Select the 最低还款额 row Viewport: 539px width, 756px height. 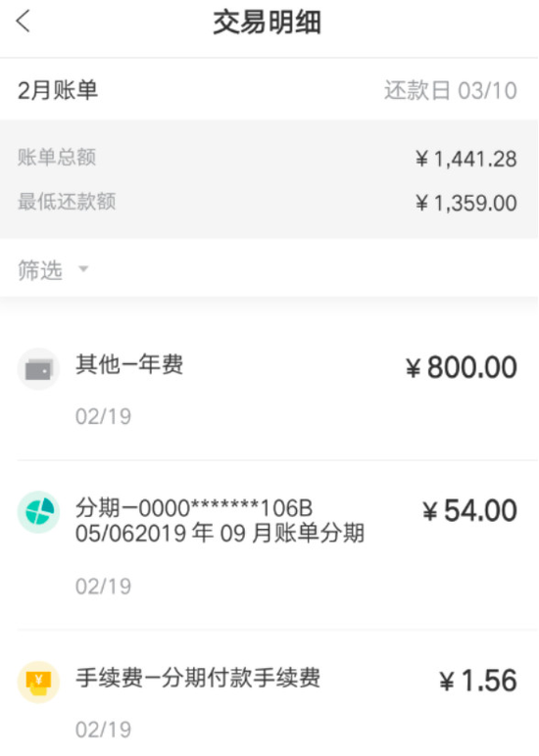[x=269, y=202]
